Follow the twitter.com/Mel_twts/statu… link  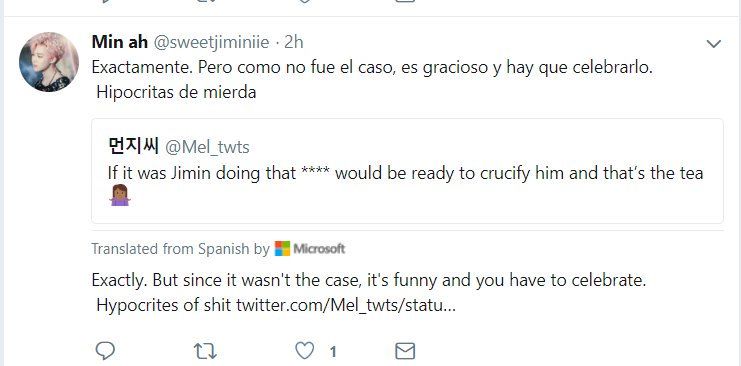(346, 305)
